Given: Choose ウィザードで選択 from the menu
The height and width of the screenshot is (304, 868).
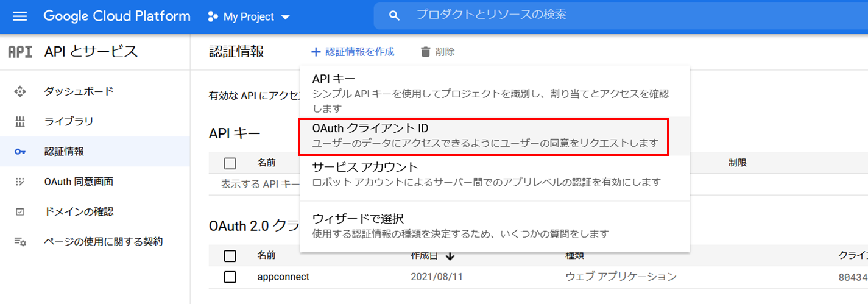Looking at the screenshot, I should [x=495, y=225].
